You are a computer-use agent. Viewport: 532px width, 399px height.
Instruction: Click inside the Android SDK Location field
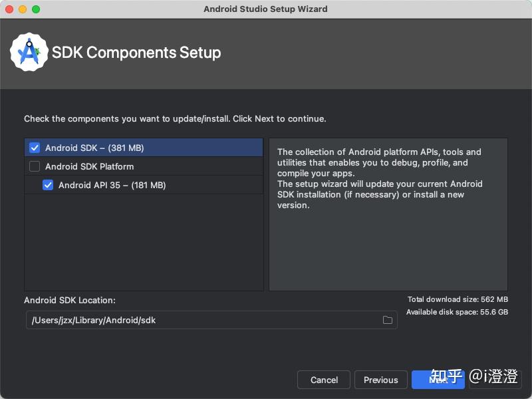click(199, 320)
